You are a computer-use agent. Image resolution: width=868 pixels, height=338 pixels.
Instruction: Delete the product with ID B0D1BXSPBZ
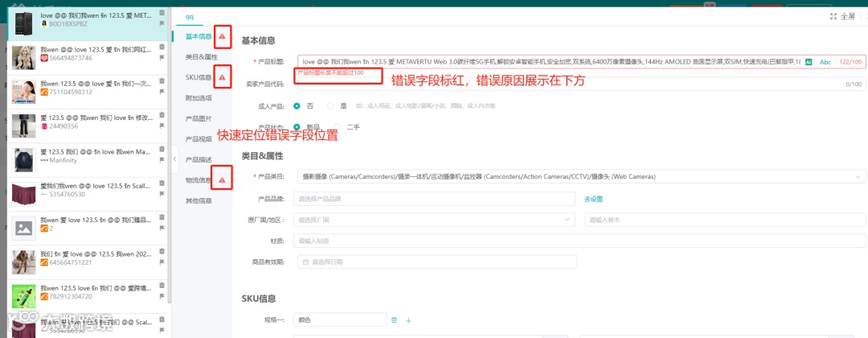(162, 13)
